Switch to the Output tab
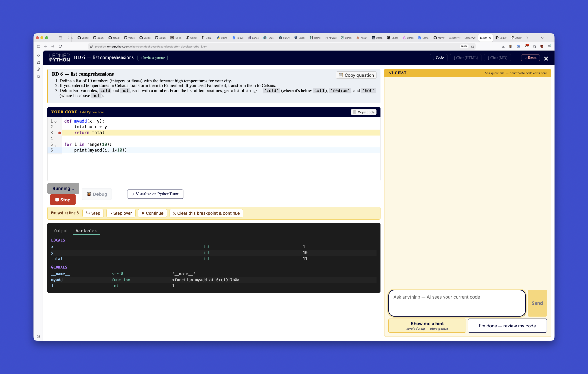 coord(61,231)
